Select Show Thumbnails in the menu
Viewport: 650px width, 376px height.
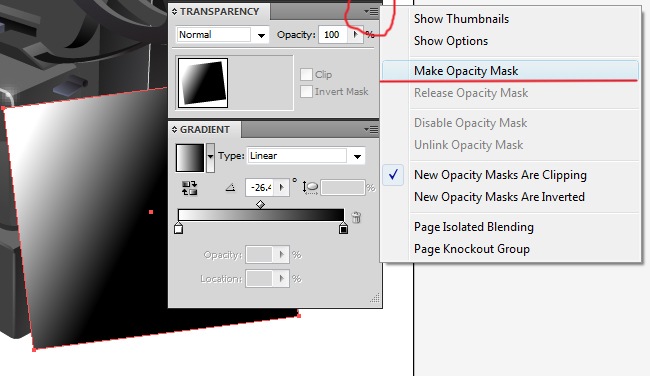pos(461,19)
